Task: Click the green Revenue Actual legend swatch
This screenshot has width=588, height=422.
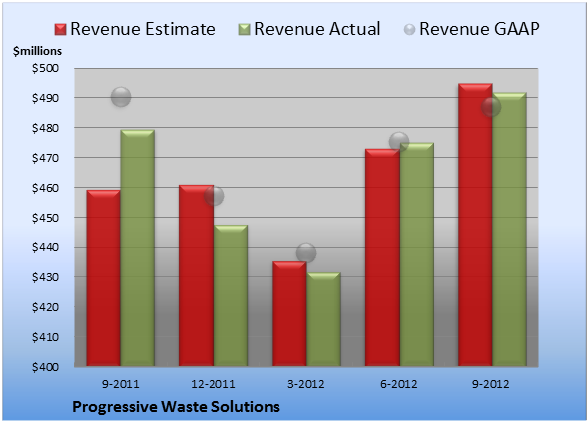Action: [x=244, y=30]
